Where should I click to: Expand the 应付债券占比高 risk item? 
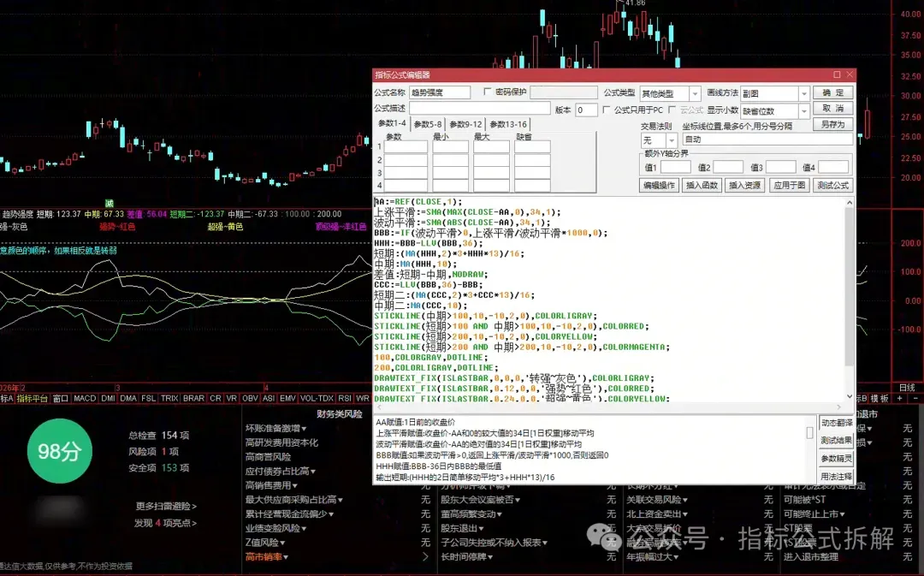[x=280, y=471]
